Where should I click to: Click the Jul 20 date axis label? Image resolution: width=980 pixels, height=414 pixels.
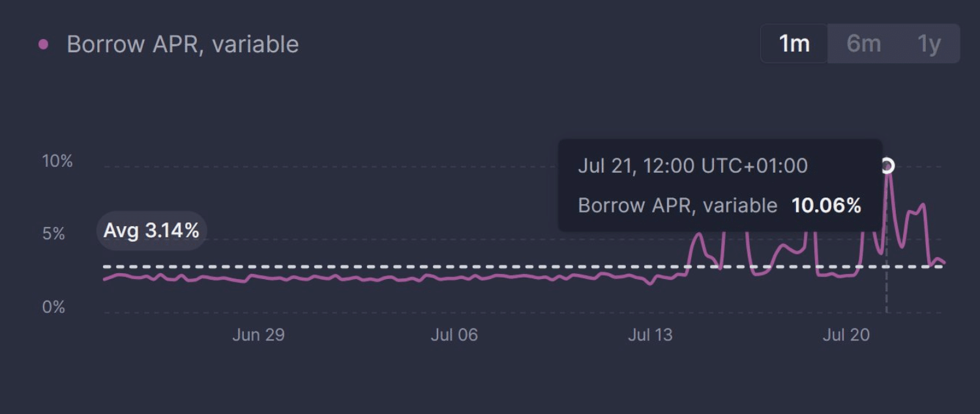[x=846, y=335]
